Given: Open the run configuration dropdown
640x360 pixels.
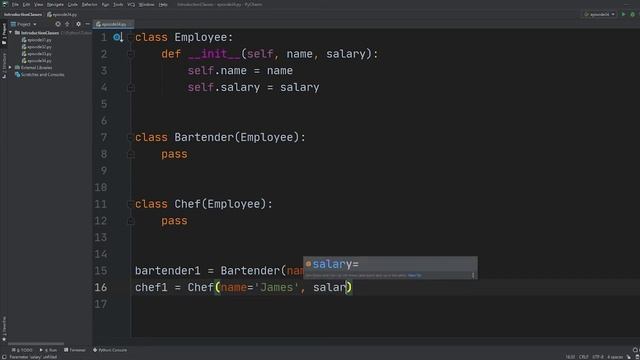Looking at the screenshot, I should (x=599, y=14).
